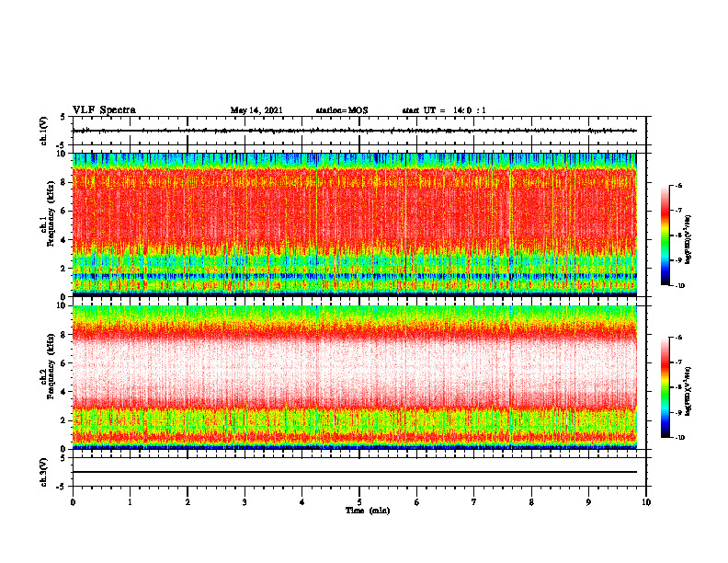Click time axis tick label '5'
The image size is (728, 563).
pos(359,502)
